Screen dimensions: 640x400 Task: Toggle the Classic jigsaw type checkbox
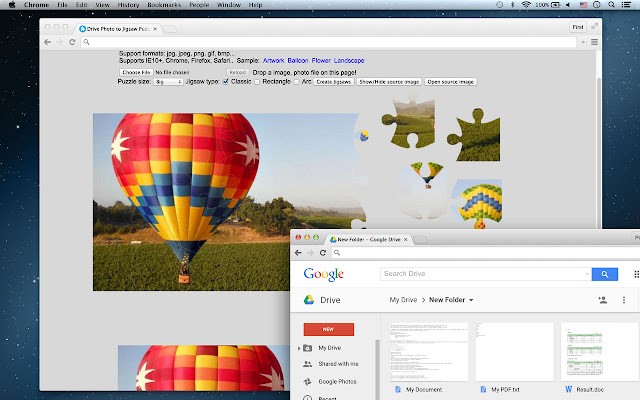click(226, 81)
